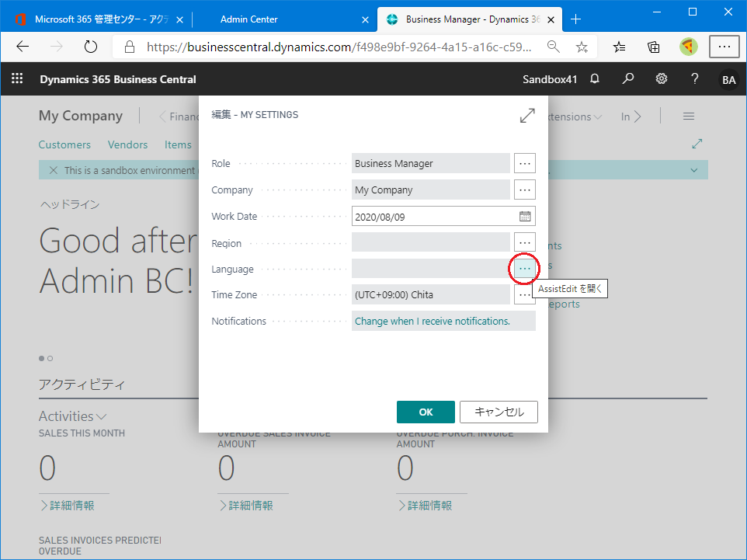Open the help question mark icon
The image size is (747, 560).
coord(695,78)
